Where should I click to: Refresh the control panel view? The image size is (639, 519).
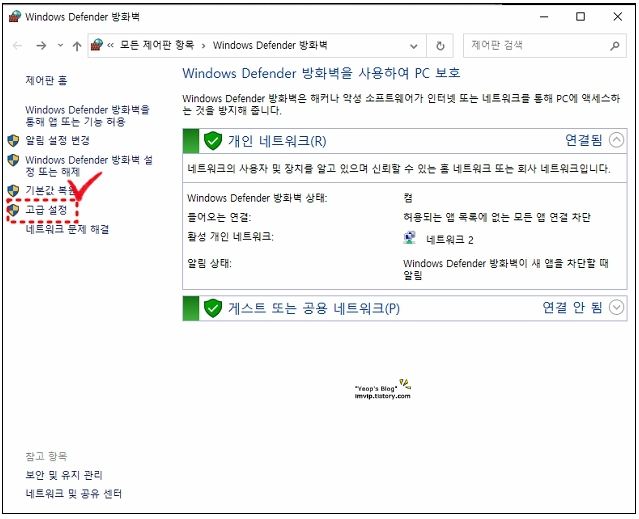click(x=440, y=46)
